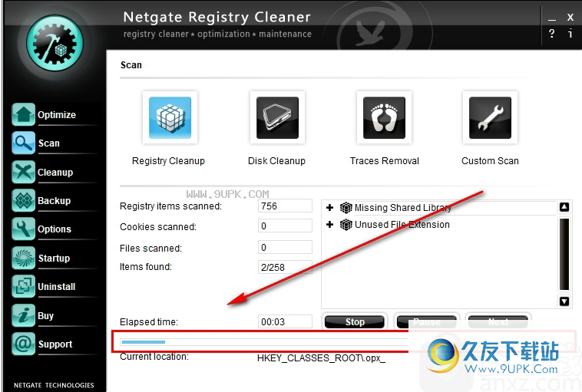Click the Registry items scanned value 756
582x392 pixels.
click(285, 206)
